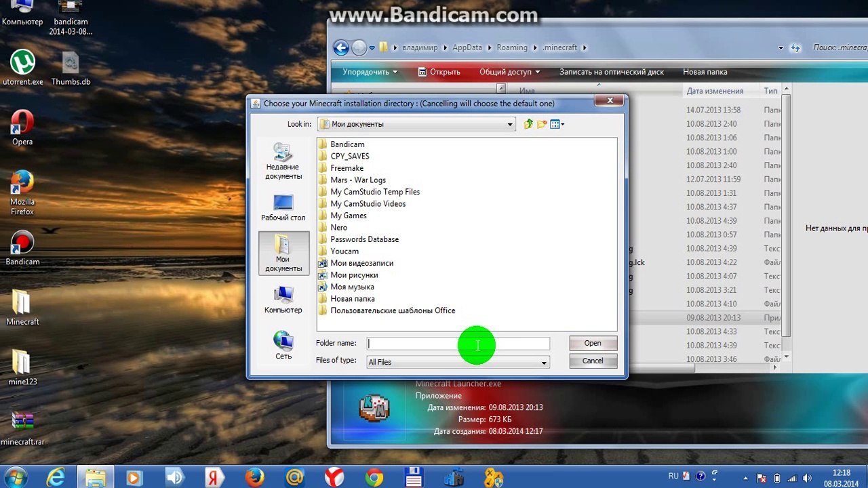
Task: Go up one folder level in dialog
Action: [x=528, y=124]
